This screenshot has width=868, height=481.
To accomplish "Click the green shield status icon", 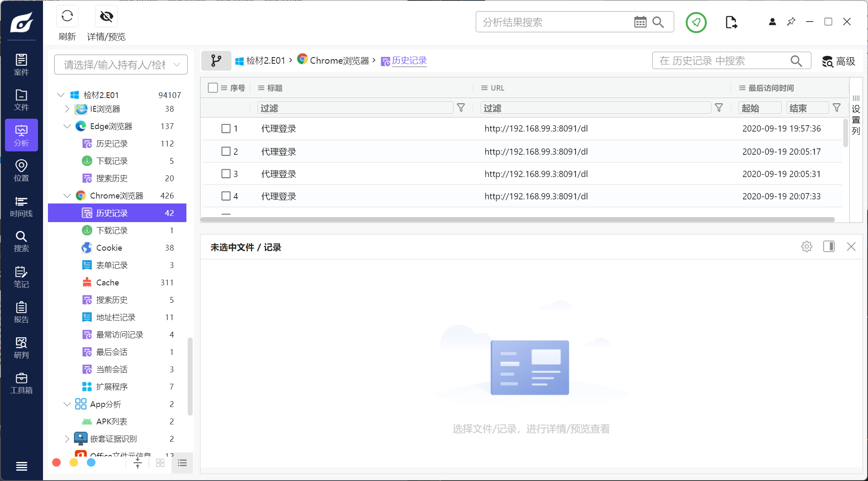I will point(696,22).
